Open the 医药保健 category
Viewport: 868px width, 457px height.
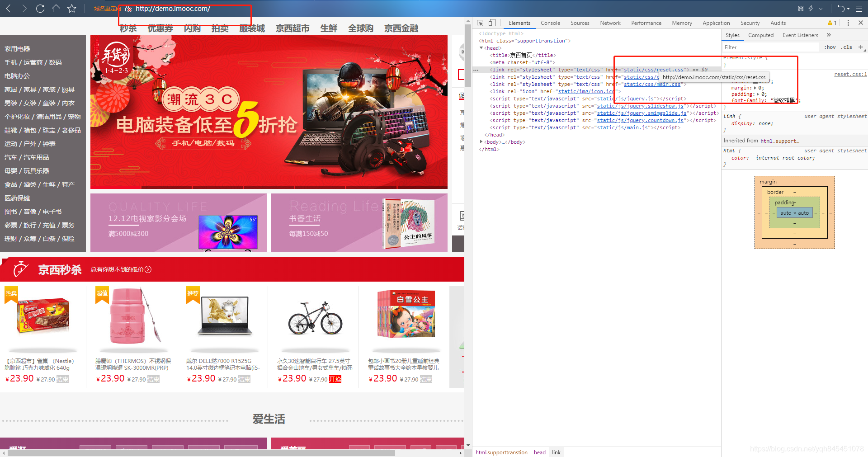click(17, 198)
